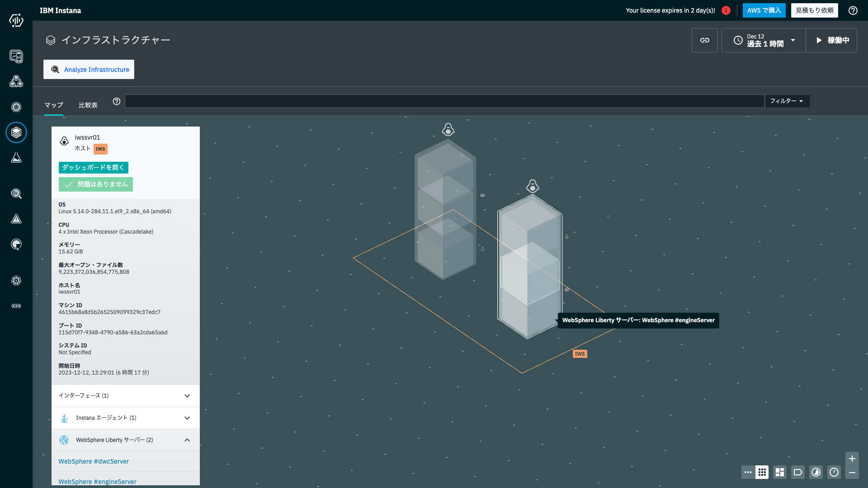This screenshot has height=488, width=868.
Task: Switch map to grid view toggle
Action: pos(762,472)
